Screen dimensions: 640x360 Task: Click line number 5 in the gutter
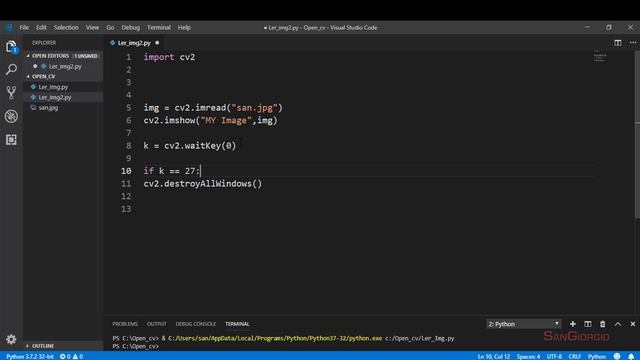[129, 108]
